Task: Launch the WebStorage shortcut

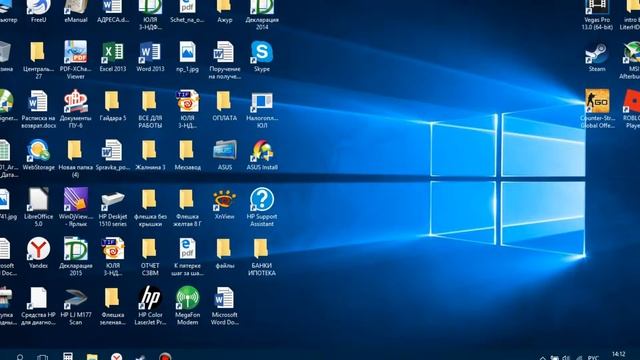Action: point(38,155)
